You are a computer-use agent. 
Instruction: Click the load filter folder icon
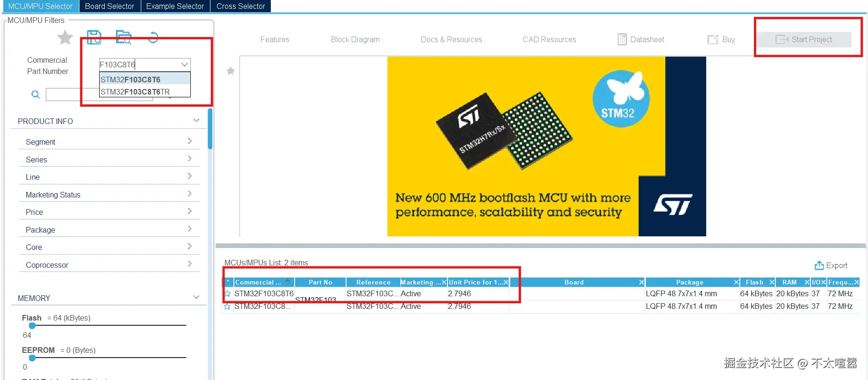coord(124,37)
